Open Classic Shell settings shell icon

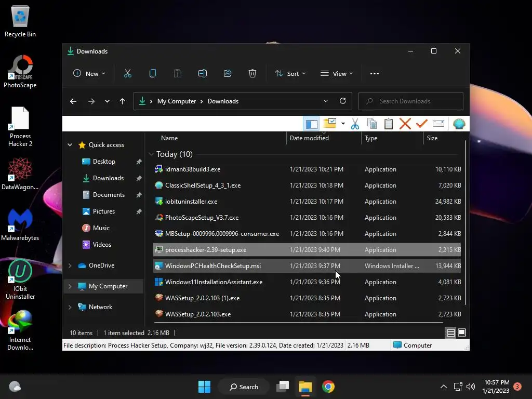(459, 124)
